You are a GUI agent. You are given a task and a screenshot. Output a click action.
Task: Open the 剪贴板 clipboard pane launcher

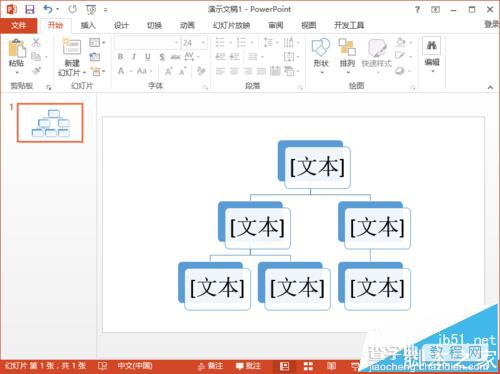49,88
